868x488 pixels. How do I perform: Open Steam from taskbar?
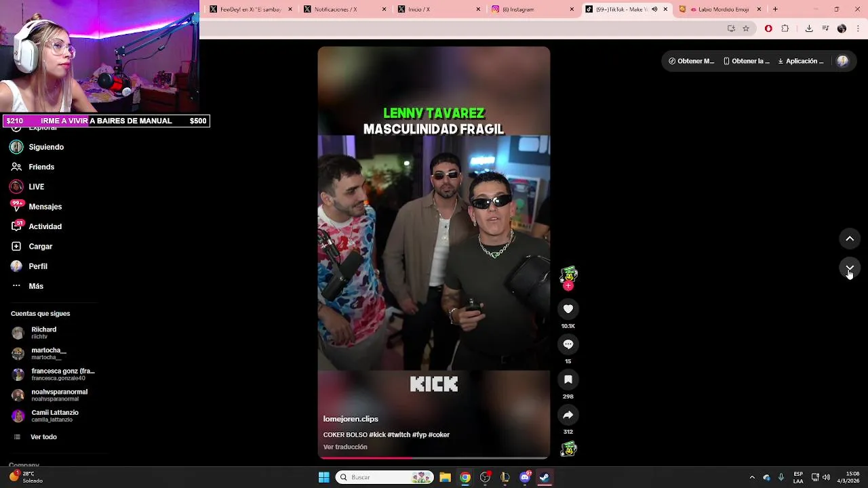tap(545, 477)
